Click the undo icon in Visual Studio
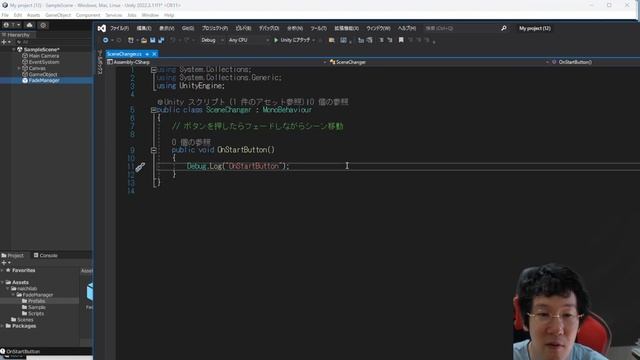The image size is (640, 360). (x=173, y=40)
